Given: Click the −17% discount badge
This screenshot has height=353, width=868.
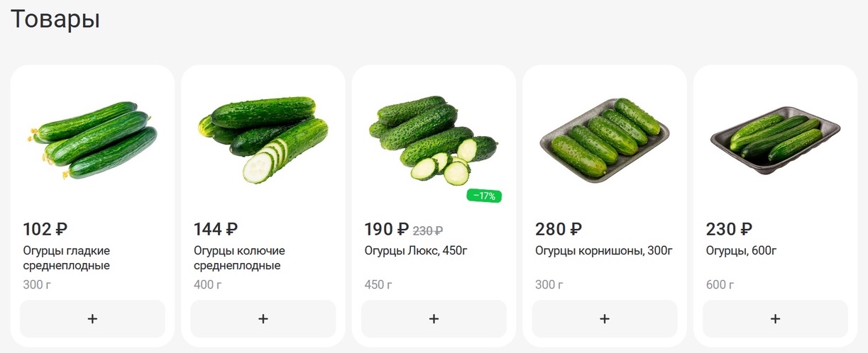Looking at the screenshot, I should 484,196.
